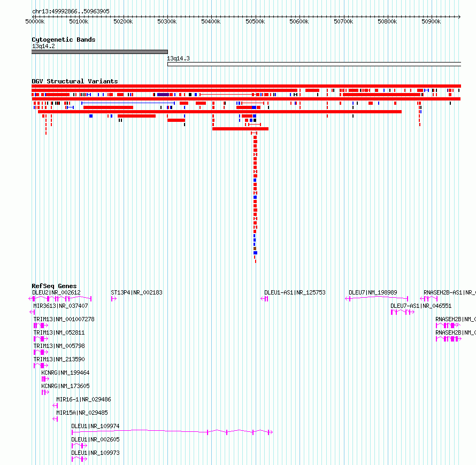Screen dimensions: 476x465
Task: Click the MIR16-1 gene glyph arrow
Action: click(55, 406)
